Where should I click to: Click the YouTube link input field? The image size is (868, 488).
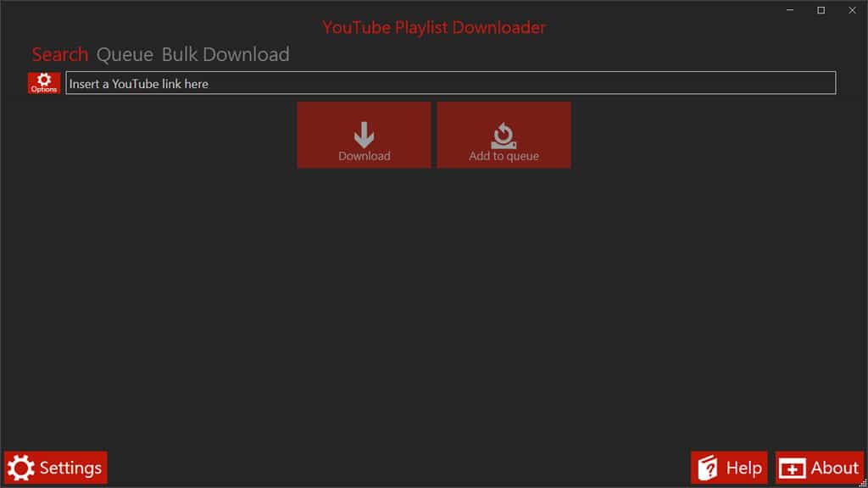pos(451,83)
